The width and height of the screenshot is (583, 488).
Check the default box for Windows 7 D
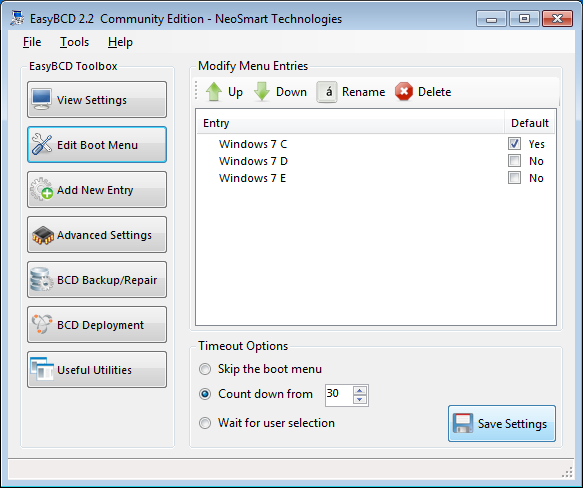[514, 161]
